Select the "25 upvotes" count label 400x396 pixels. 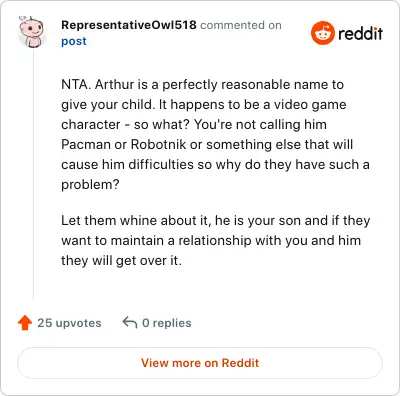69,323
